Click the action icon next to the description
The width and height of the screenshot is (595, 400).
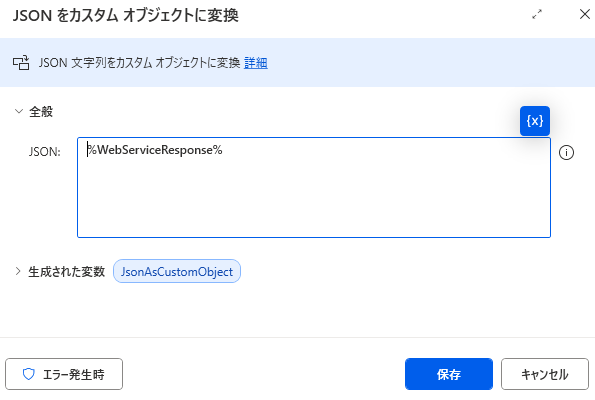(21, 63)
